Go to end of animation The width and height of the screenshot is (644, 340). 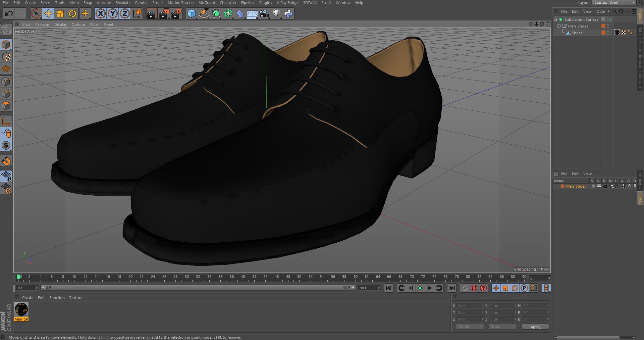click(x=452, y=288)
